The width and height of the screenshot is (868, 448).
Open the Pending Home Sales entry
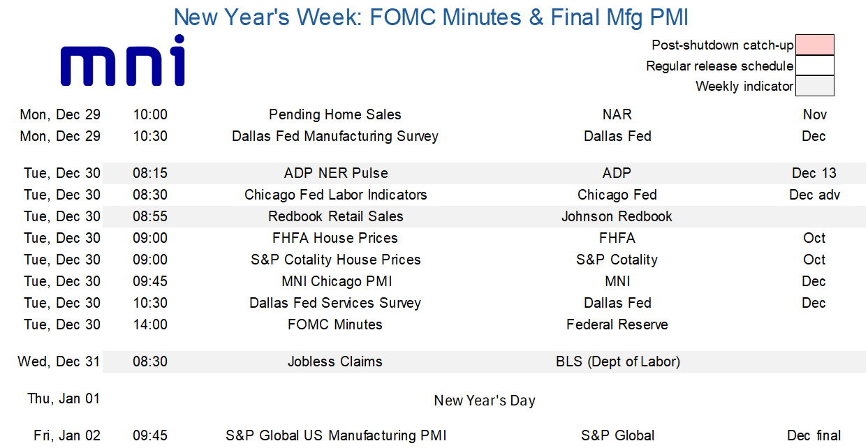[335, 114]
